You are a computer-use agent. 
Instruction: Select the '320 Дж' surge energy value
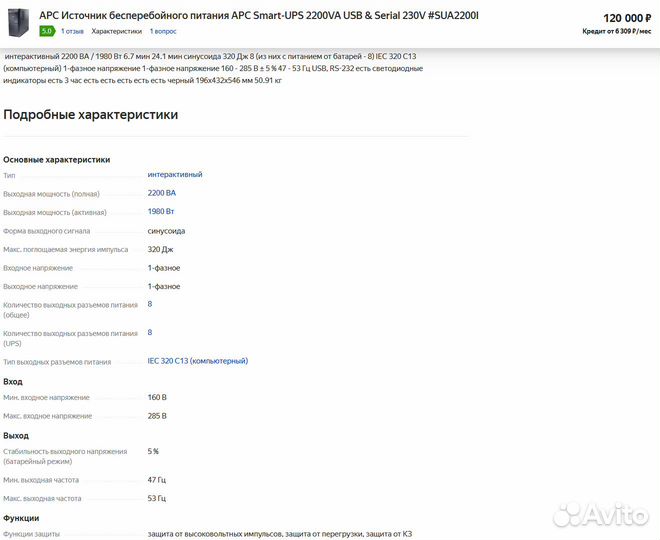(160, 250)
